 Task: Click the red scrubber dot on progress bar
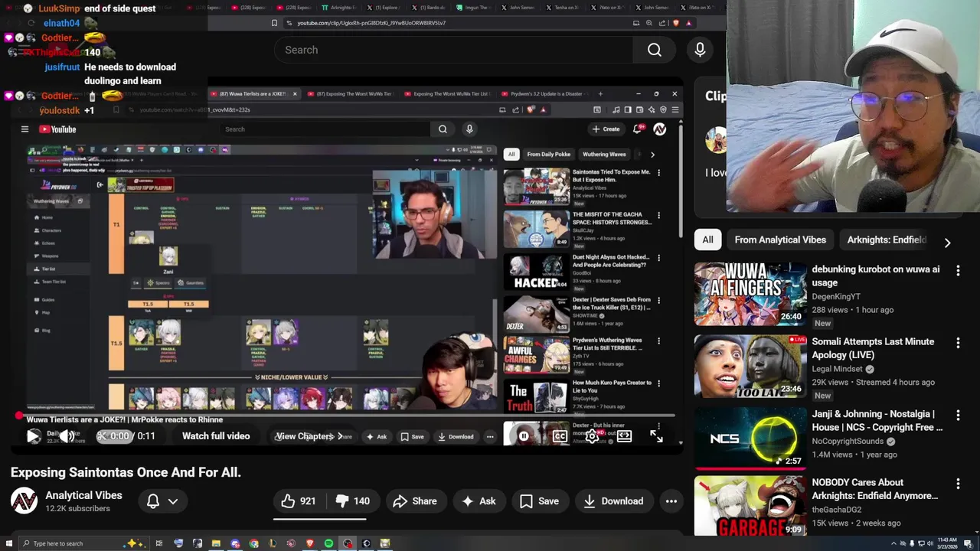click(x=18, y=416)
